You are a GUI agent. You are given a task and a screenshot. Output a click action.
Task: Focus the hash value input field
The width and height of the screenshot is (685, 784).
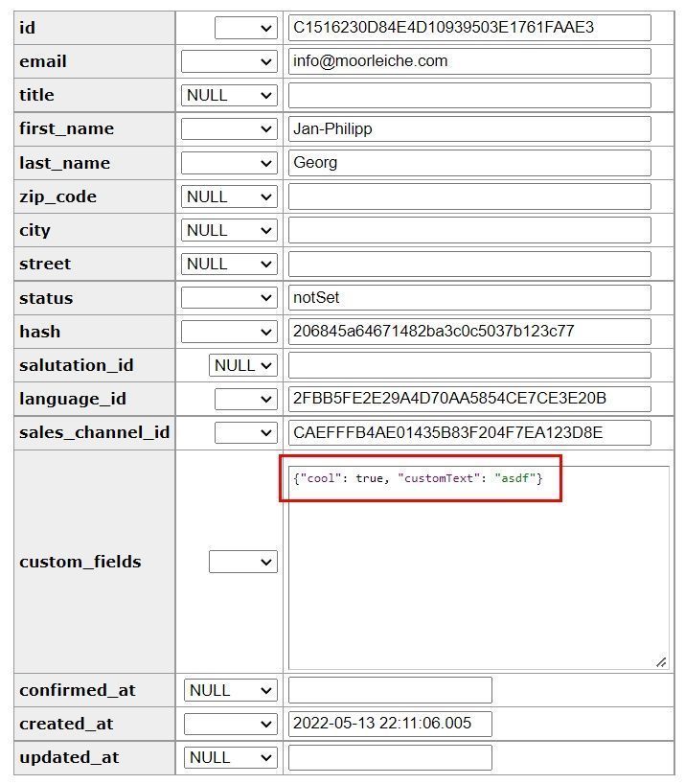click(x=468, y=332)
